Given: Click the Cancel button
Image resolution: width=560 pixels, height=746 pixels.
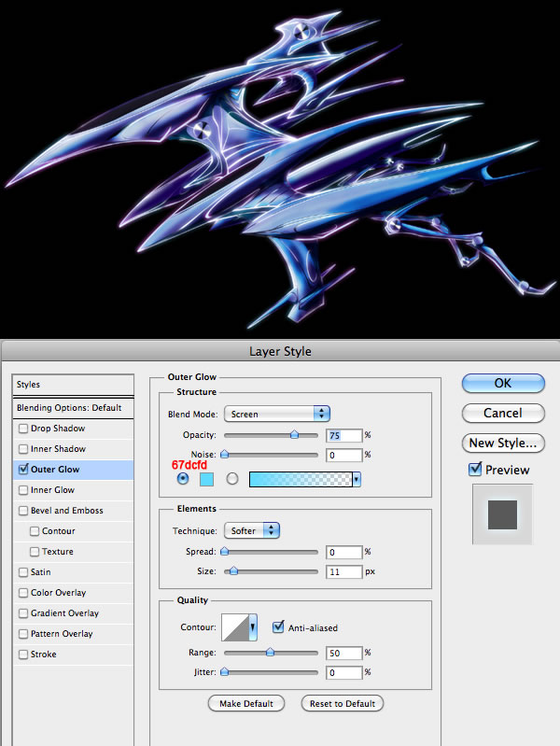Looking at the screenshot, I should click(503, 413).
